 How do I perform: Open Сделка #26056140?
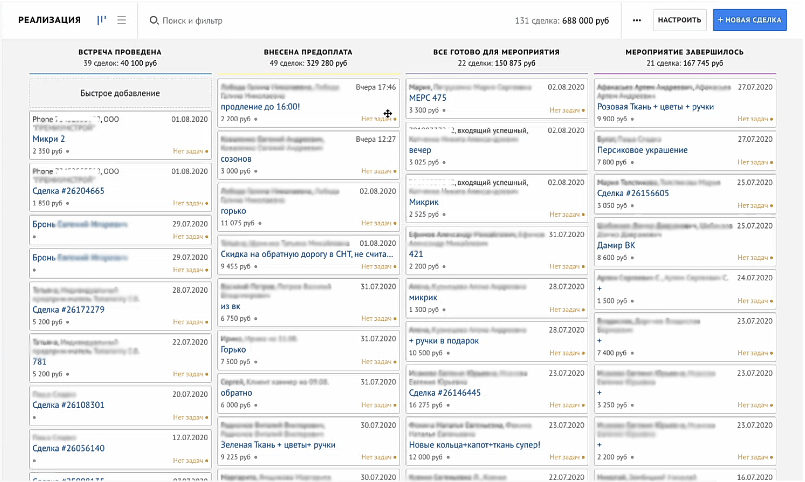[68, 448]
